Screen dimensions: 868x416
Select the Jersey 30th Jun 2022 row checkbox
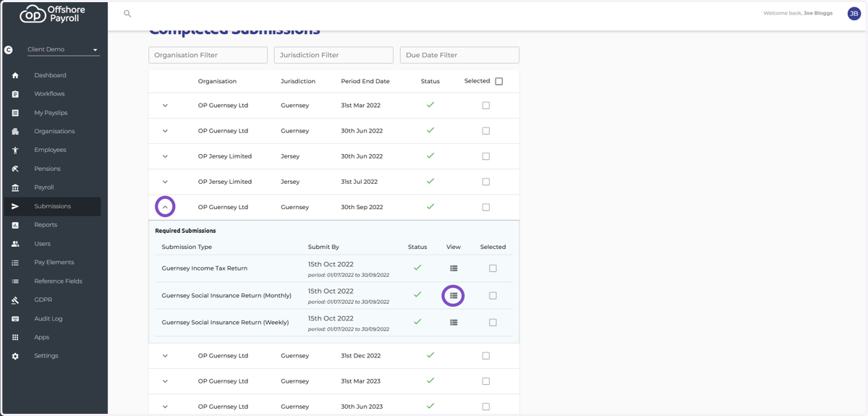pyautogui.click(x=486, y=156)
